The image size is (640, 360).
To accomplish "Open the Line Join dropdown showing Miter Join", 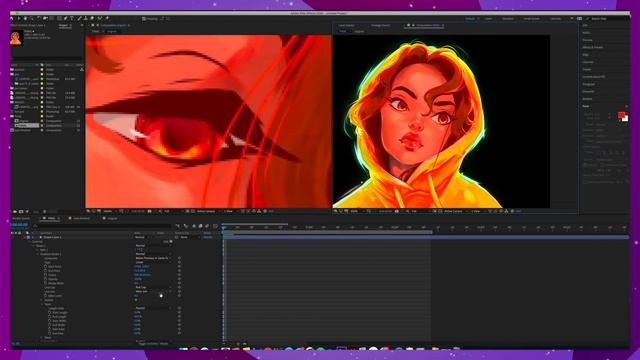I will pyautogui.click(x=153, y=291).
